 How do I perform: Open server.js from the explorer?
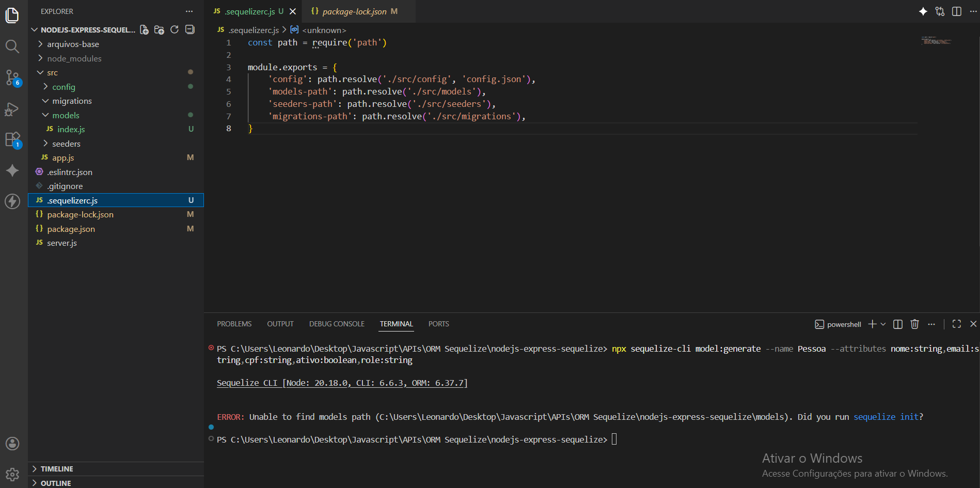tap(62, 243)
